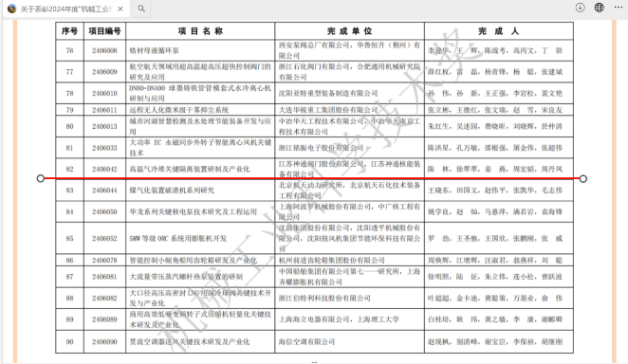This screenshot has width=628, height=364.
Task: Click row number 85 cell
Action: click(69, 238)
